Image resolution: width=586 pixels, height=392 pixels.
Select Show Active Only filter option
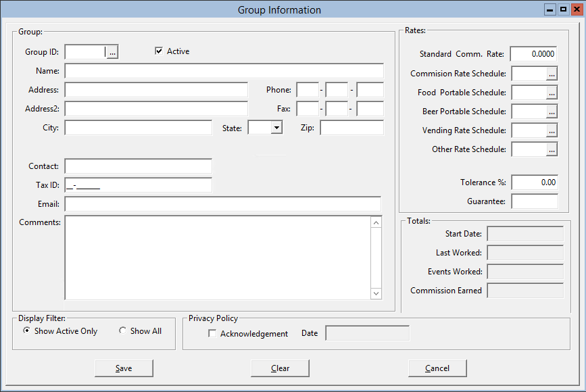[27, 331]
